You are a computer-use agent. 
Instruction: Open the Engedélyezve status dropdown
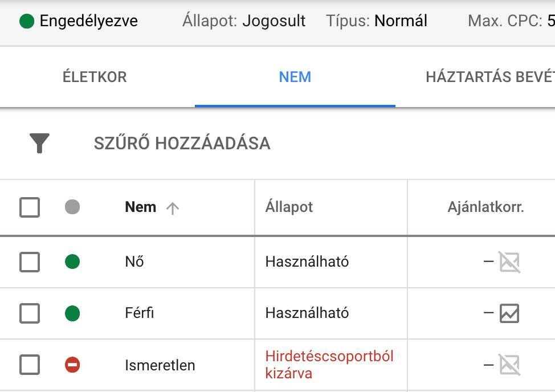[78, 21]
